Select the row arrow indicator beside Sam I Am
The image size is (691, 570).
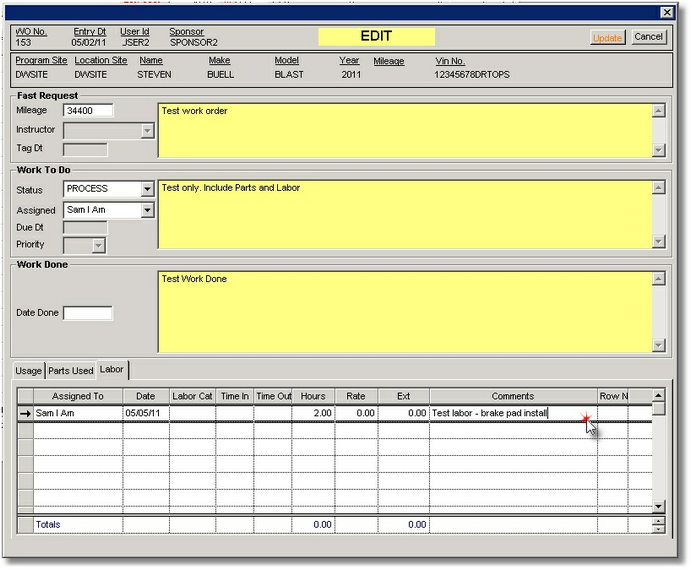click(x=25, y=413)
